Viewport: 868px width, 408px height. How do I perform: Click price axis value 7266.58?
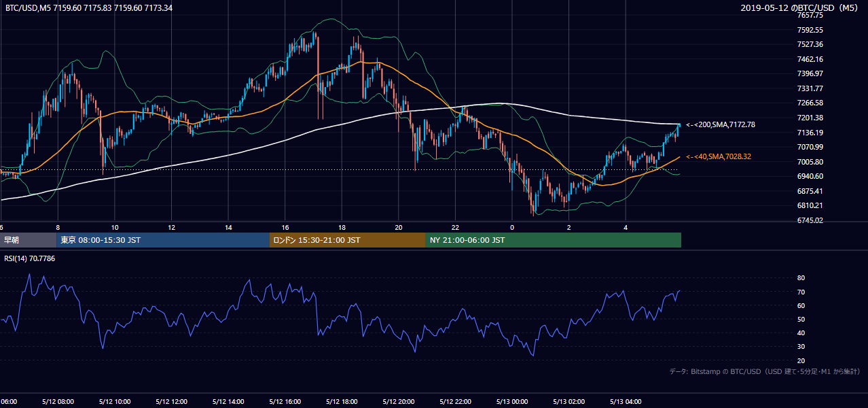click(x=810, y=103)
